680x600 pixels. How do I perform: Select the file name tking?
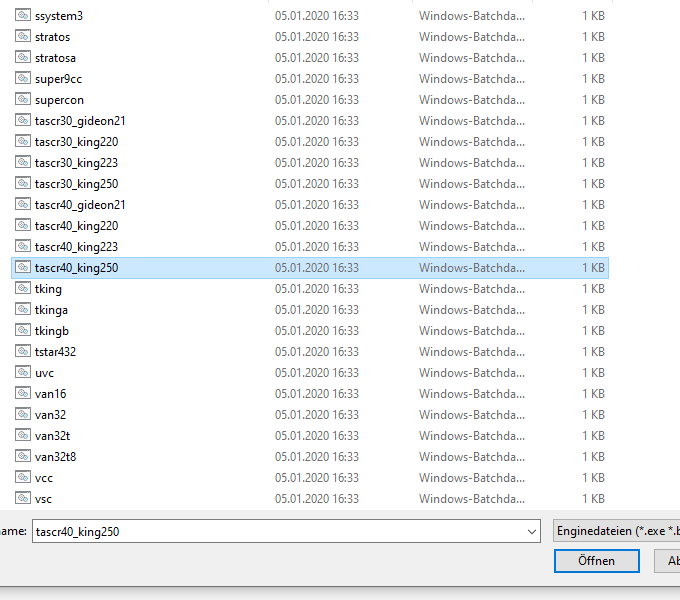point(48,289)
